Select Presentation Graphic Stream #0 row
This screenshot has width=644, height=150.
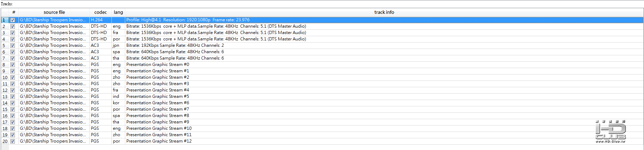(158, 65)
